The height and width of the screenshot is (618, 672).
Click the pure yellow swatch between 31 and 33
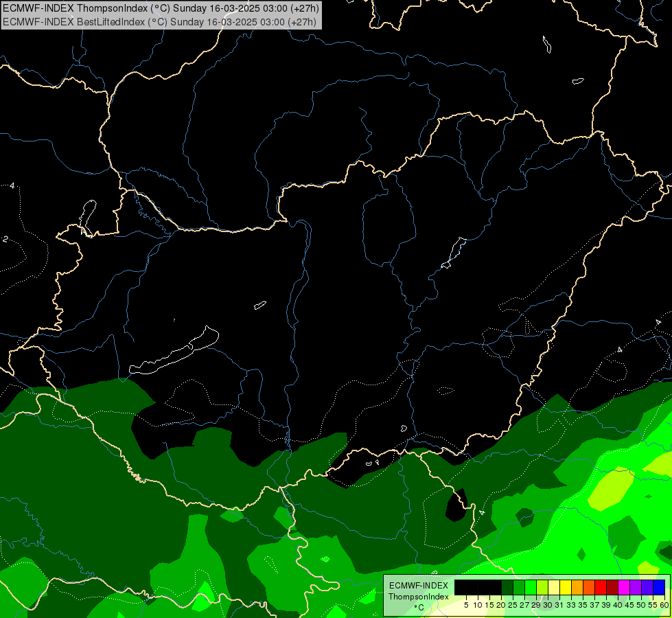pyautogui.click(x=566, y=588)
